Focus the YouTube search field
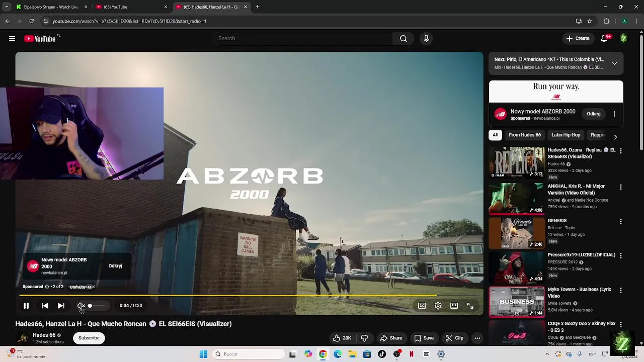The width and height of the screenshot is (644, 362). pos(303,39)
